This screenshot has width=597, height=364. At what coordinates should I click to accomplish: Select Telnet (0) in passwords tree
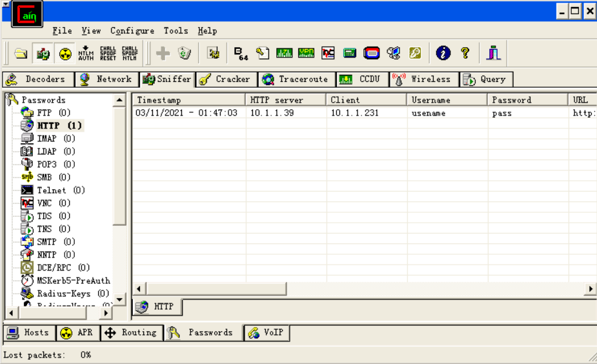61,190
